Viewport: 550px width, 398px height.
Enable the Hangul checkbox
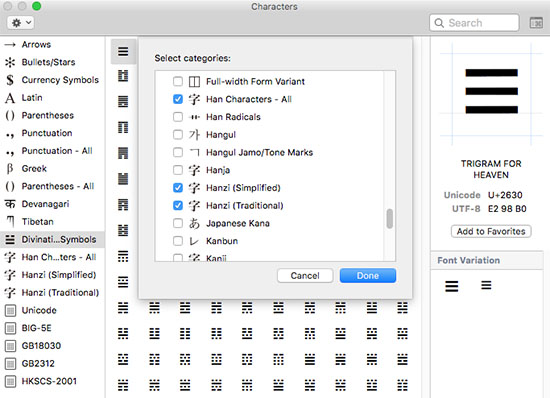[178, 135]
